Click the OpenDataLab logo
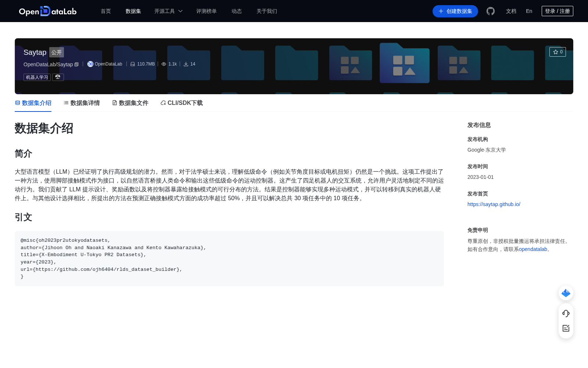 tap(48, 11)
